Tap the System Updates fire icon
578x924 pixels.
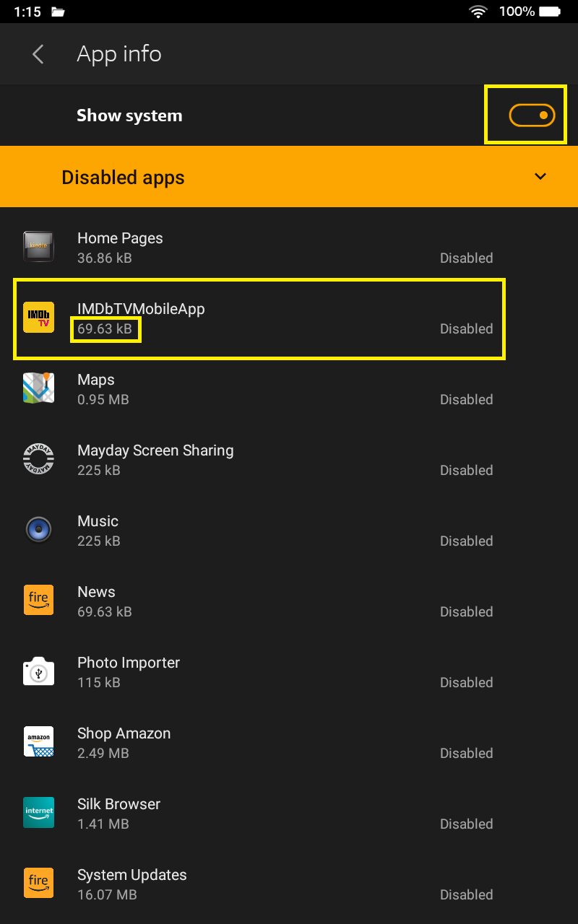coord(38,883)
